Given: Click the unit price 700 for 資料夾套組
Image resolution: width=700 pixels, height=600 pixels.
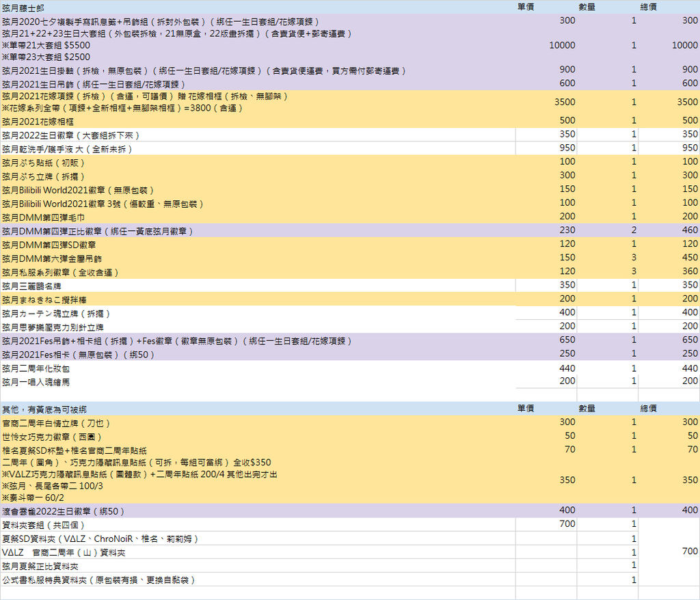Looking at the screenshot, I should 567,523.
